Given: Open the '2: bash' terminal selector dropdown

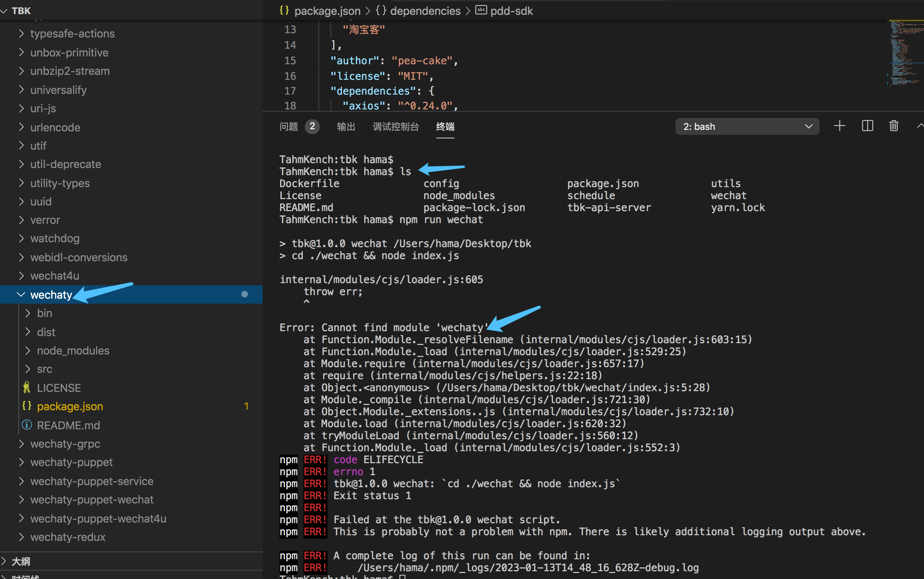Looking at the screenshot, I should pyautogui.click(x=746, y=126).
